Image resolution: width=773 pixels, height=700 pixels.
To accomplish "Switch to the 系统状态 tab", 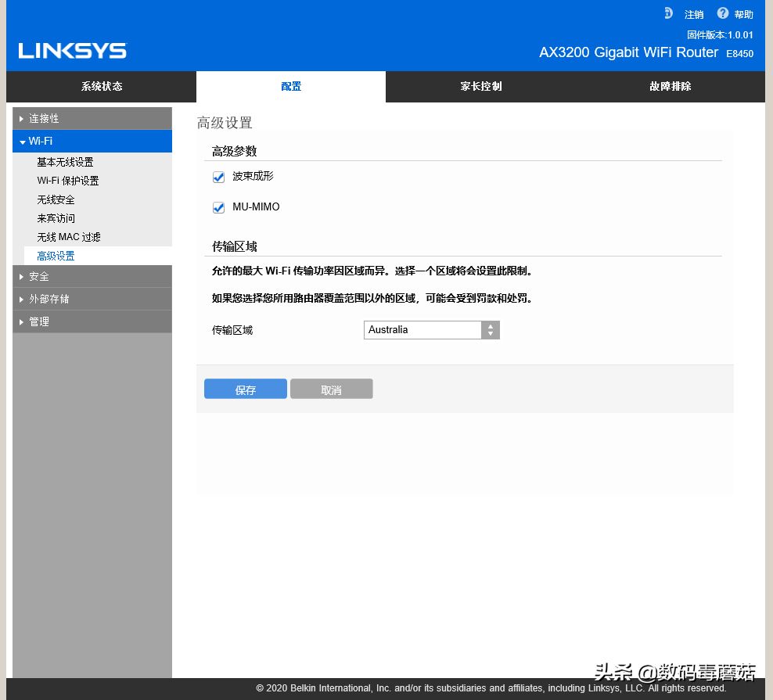I will (x=102, y=86).
